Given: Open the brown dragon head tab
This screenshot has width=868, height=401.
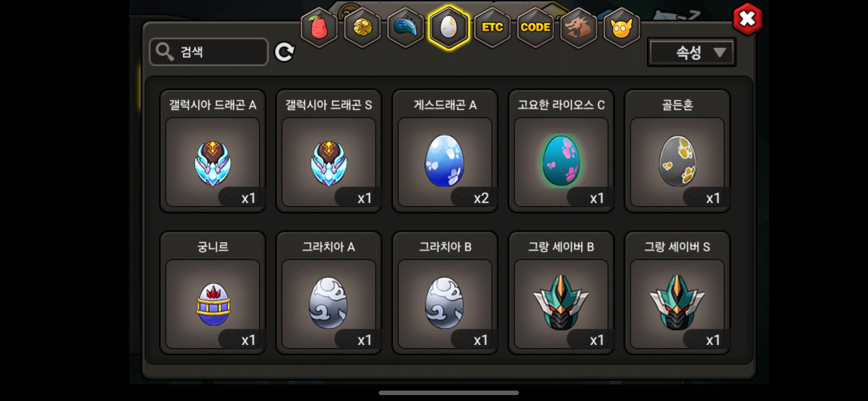Looking at the screenshot, I should coord(579,27).
